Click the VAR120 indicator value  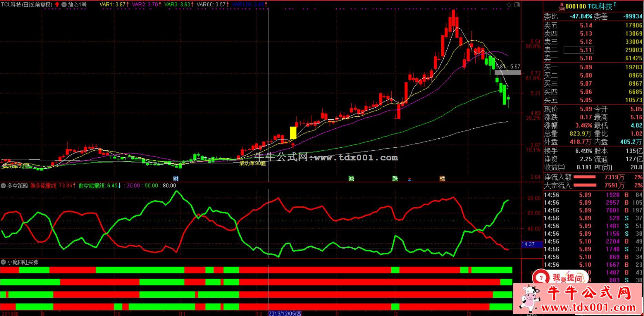click(250, 4)
